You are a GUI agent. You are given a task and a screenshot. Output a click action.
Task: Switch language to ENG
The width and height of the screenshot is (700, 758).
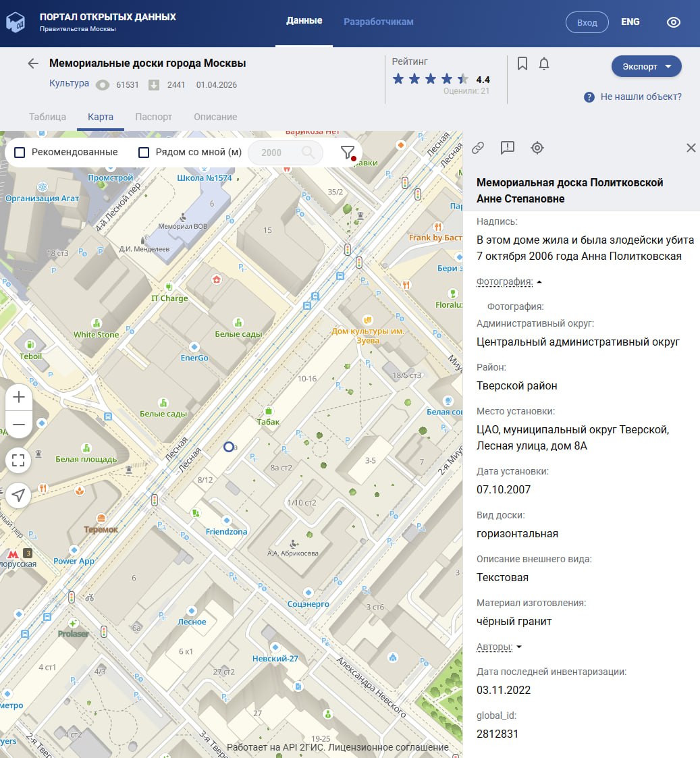(630, 22)
